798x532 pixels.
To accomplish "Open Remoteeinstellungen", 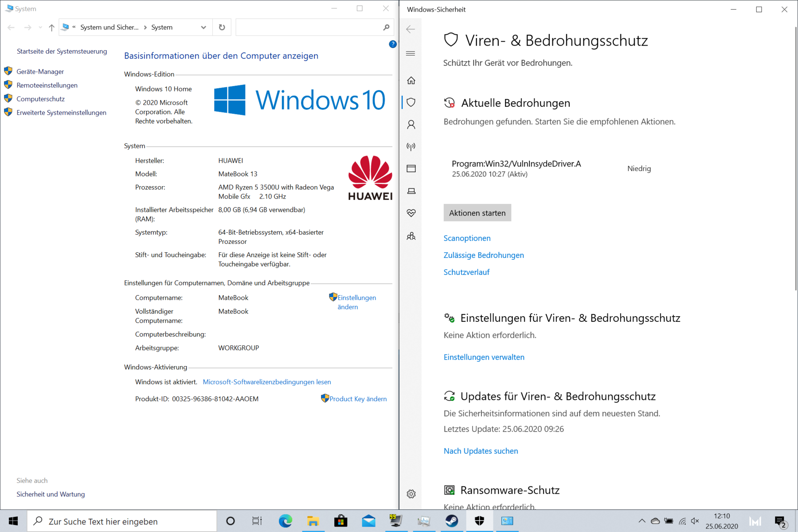I will 47,85.
